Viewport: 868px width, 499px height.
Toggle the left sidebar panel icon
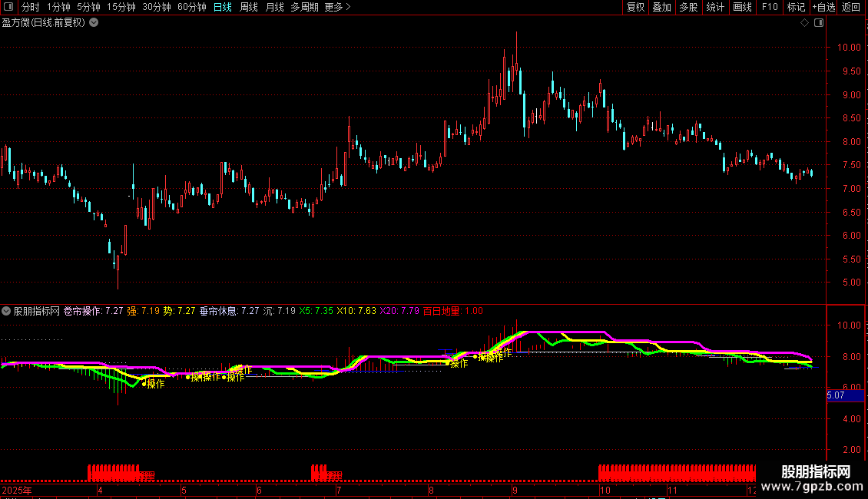point(8,7)
